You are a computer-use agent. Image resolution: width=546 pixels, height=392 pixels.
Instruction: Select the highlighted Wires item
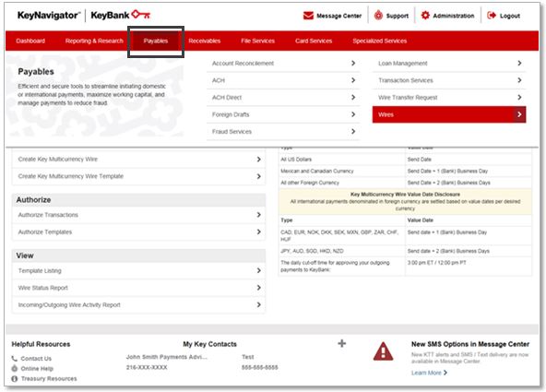point(449,114)
